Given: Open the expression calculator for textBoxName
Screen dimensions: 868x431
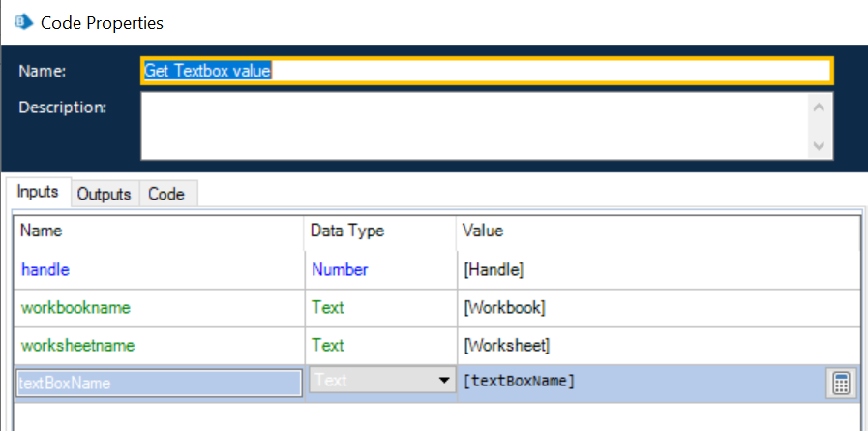Looking at the screenshot, I should pyautogui.click(x=839, y=383).
